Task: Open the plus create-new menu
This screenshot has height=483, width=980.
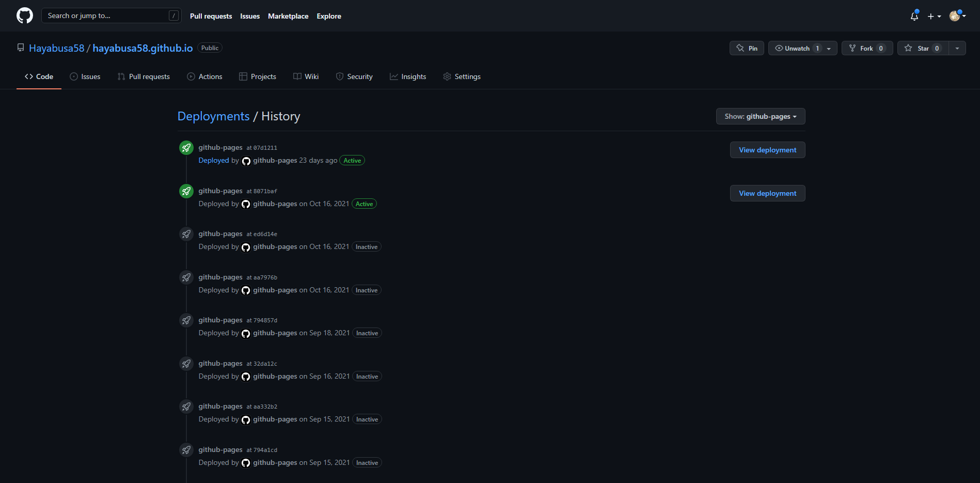Action: [934, 16]
